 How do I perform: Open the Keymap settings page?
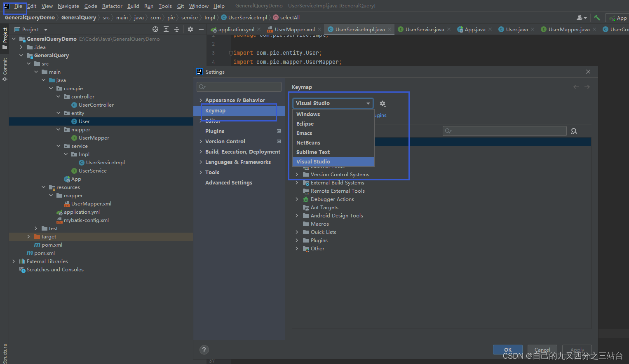pyautogui.click(x=239, y=111)
